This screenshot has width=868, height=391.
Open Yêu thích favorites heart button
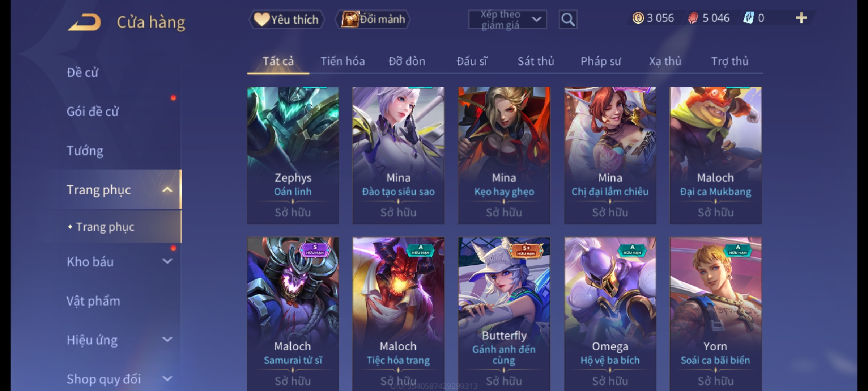286,19
